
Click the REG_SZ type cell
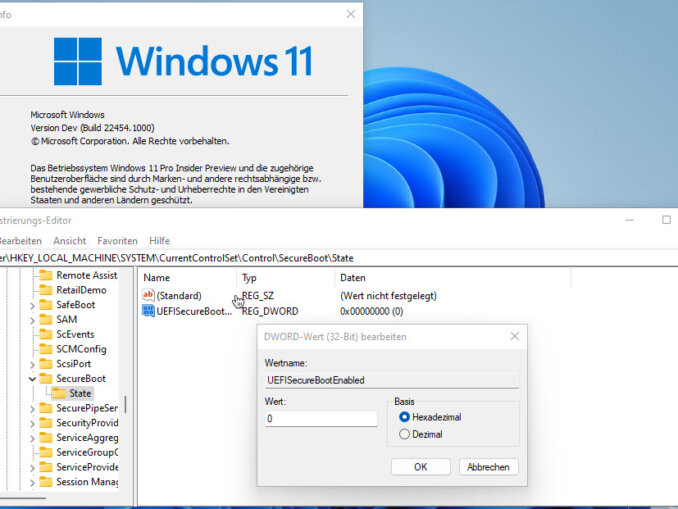(258, 295)
